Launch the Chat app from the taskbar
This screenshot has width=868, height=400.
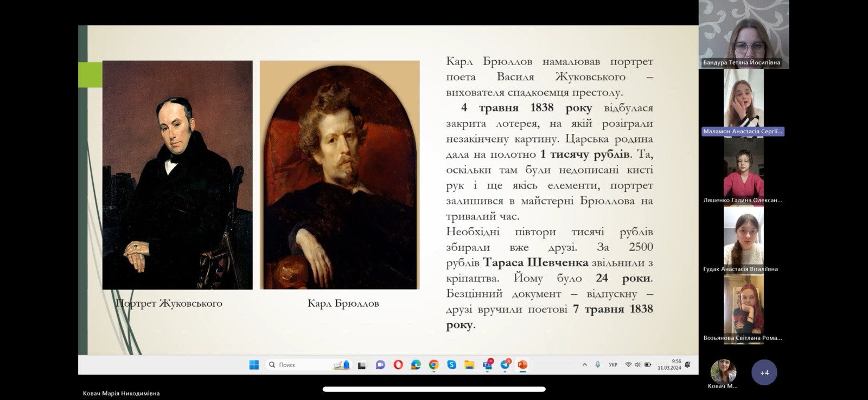point(380,365)
